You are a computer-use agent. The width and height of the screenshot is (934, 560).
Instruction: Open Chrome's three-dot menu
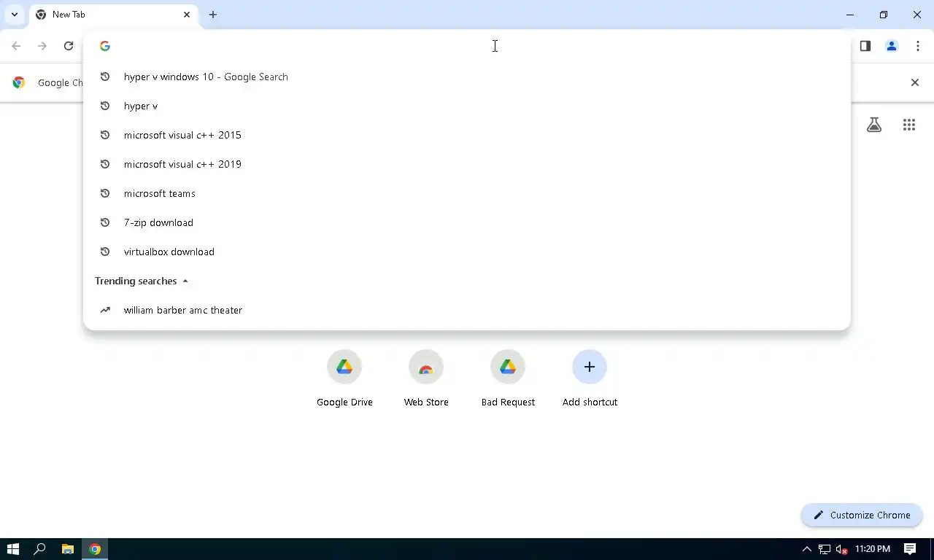[918, 46]
